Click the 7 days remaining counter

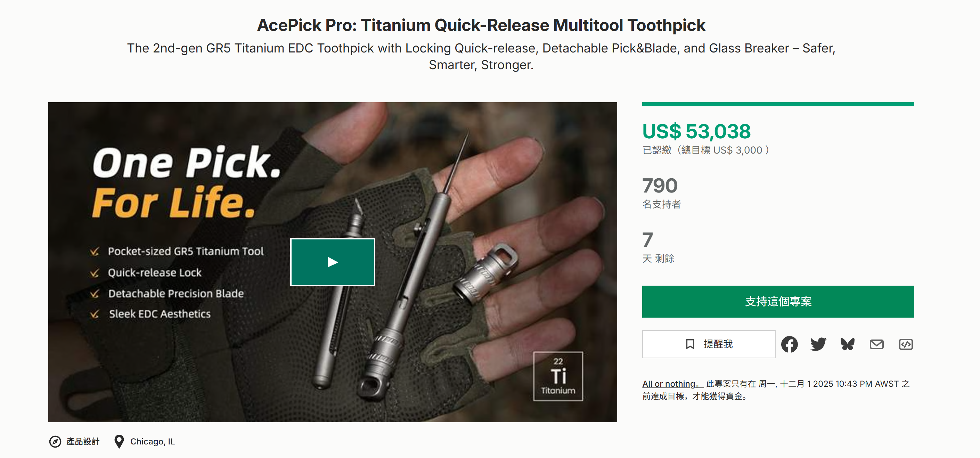point(647,240)
